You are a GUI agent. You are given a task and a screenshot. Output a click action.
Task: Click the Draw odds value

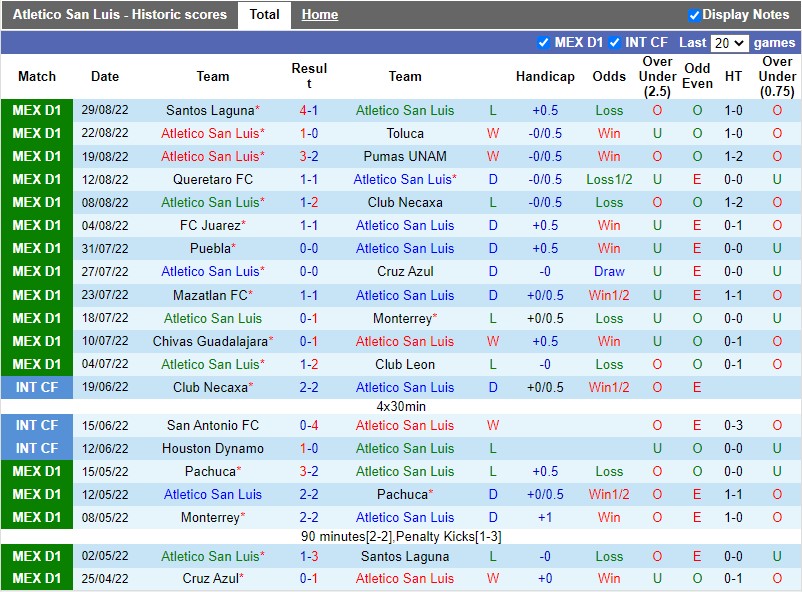tap(609, 272)
